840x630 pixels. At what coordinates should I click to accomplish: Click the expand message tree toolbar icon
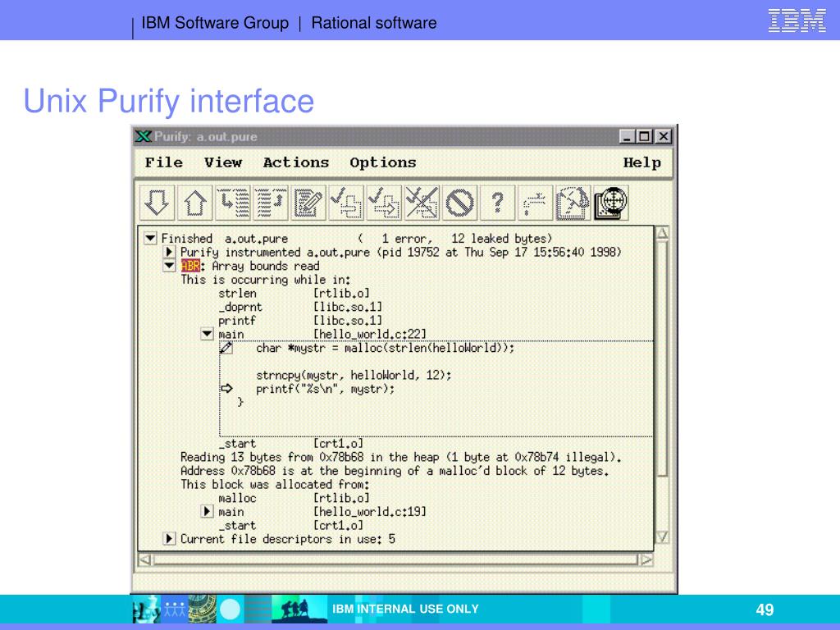click(x=233, y=203)
